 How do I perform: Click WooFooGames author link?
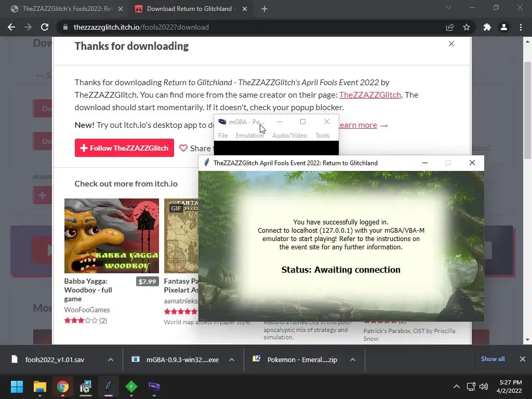click(87, 310)
